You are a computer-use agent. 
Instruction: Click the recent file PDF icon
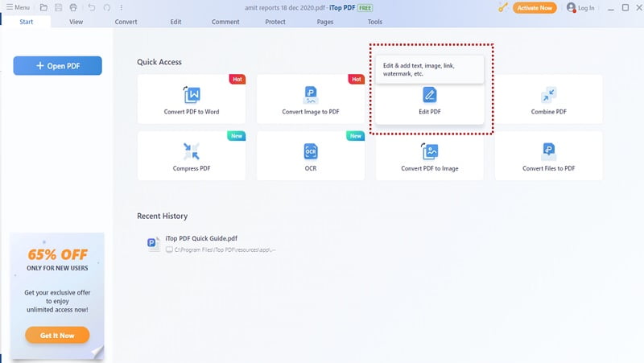click(x=153, y=244)
